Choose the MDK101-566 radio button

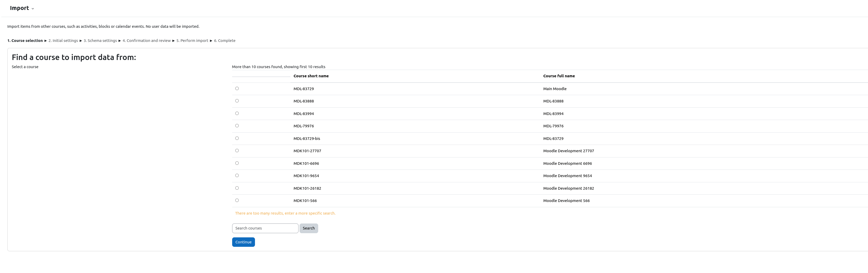(x=237, y=201)
